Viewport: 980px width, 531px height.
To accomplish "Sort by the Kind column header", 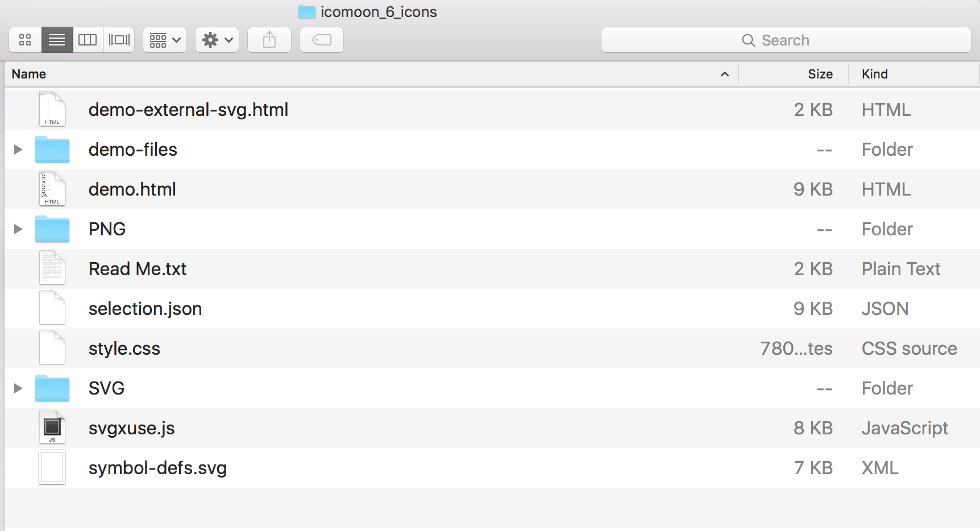I will pyautogui.click(x=874, y=74).
